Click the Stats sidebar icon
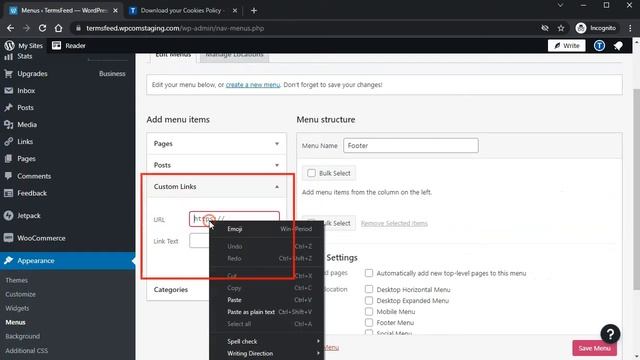The height and width of the screenshot is (360, 640). (8, 56)
